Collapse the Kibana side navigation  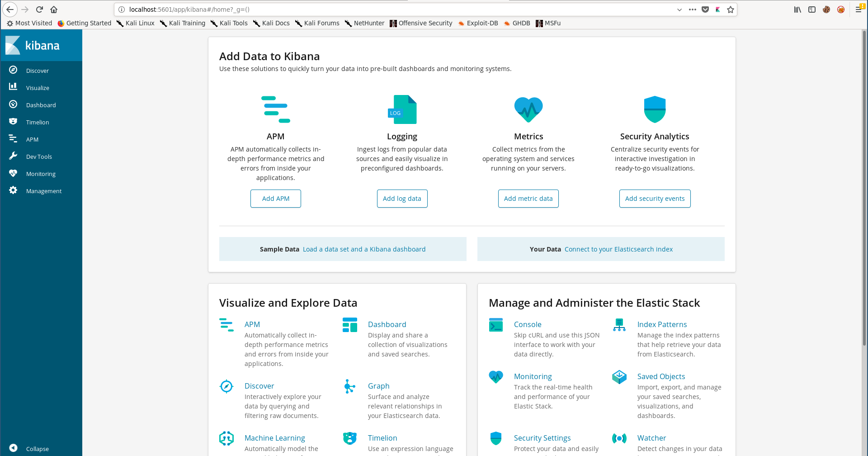click(x=14, y=448)
